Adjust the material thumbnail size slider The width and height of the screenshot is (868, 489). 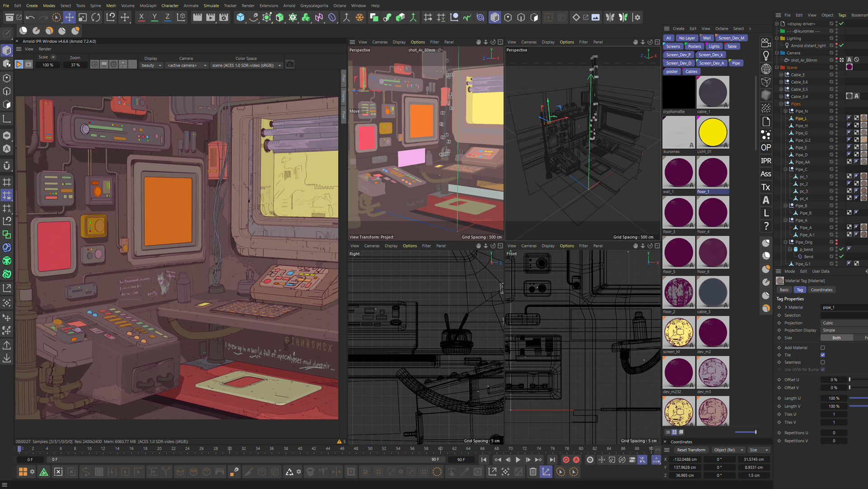click(746, 432)
